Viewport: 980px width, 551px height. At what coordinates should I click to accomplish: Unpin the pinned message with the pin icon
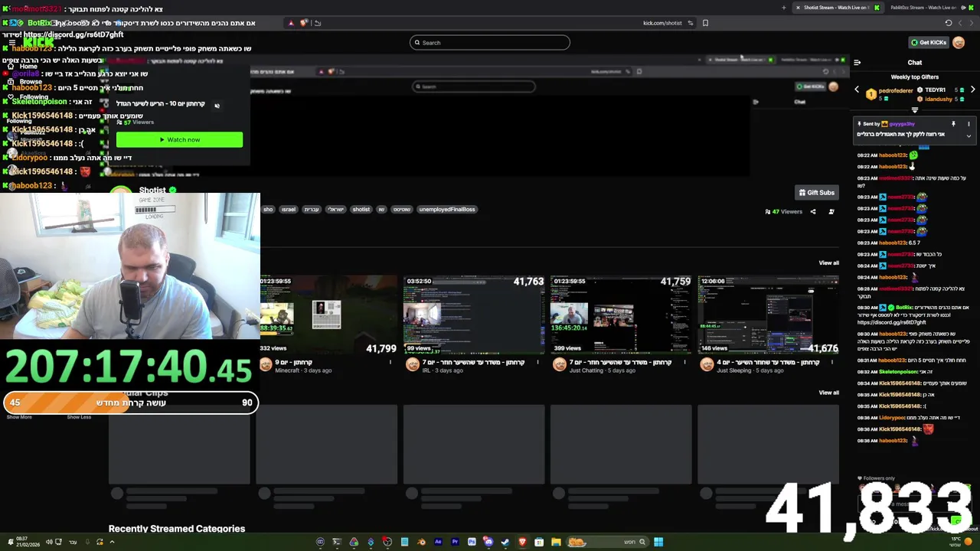953,124
